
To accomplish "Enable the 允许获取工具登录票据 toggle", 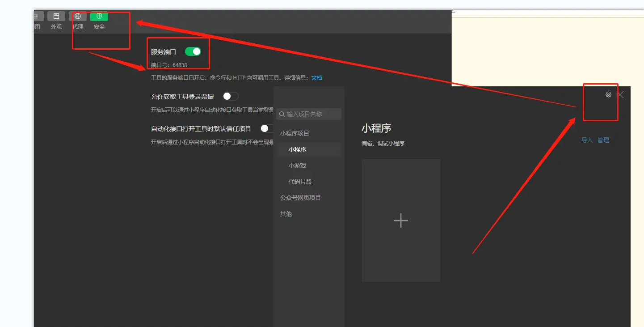I will 231,96.
